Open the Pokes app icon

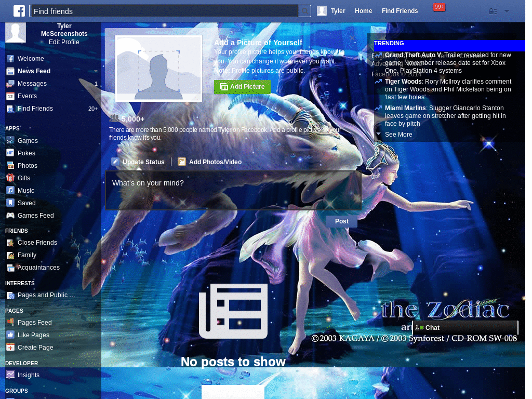point(10,153)
